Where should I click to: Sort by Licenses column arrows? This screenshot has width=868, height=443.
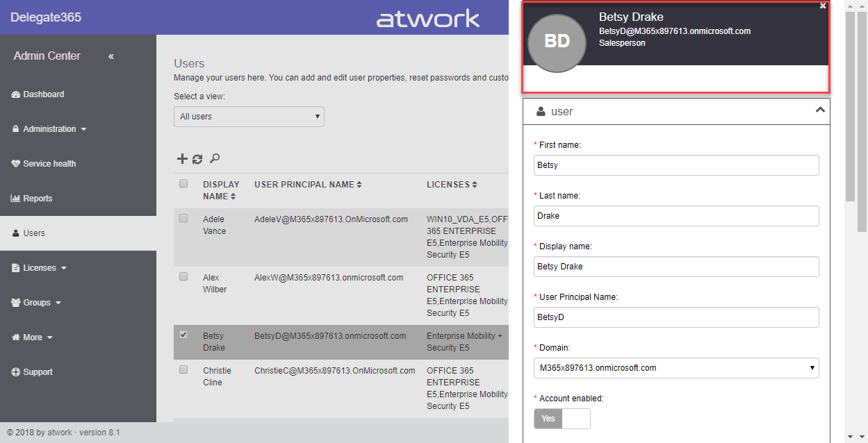[x=475, y=185]
